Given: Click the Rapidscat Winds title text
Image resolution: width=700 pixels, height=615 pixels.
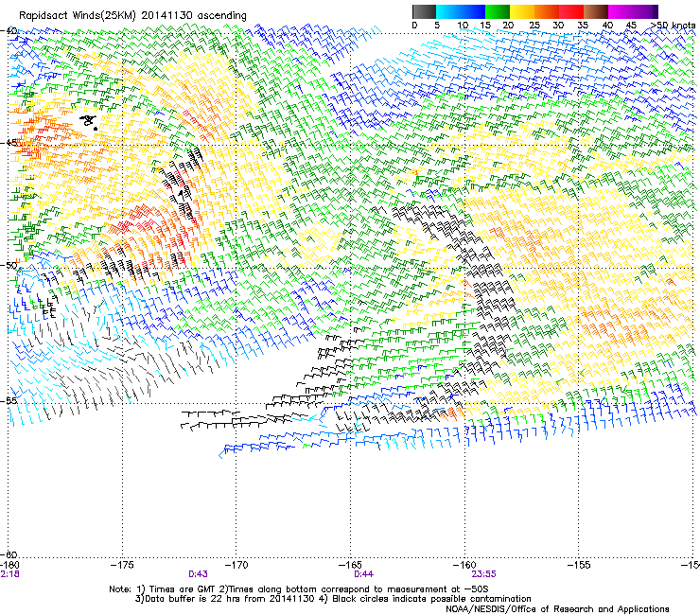Looking at the screenshot, I should coord(132,16).
